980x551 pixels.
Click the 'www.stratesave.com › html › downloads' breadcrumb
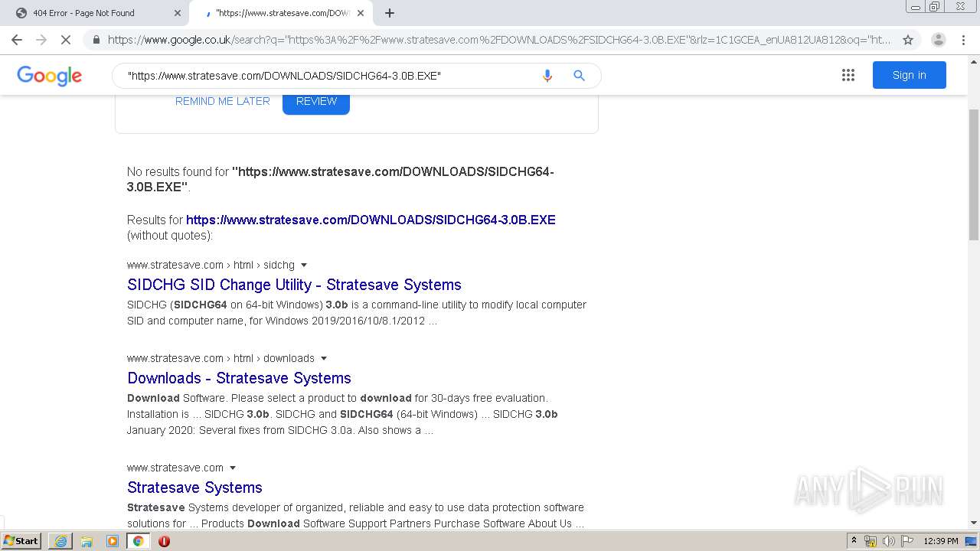(220, 358)
